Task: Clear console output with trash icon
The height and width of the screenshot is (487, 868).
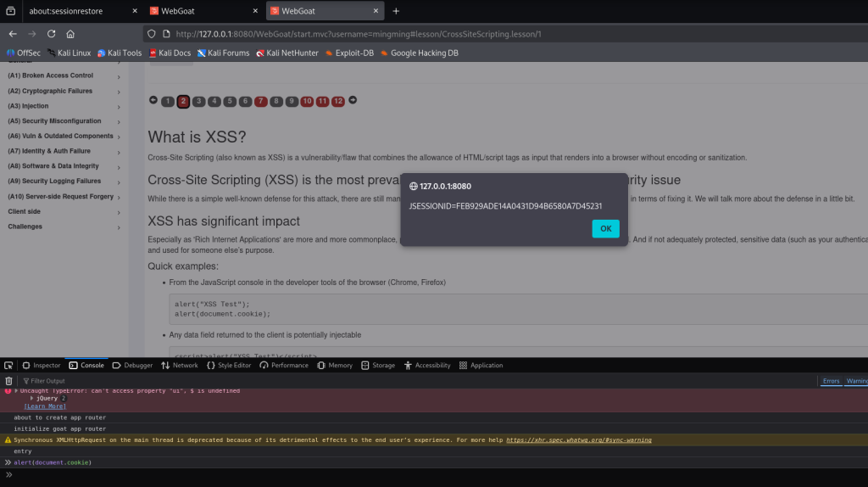Action: point(8,381)
